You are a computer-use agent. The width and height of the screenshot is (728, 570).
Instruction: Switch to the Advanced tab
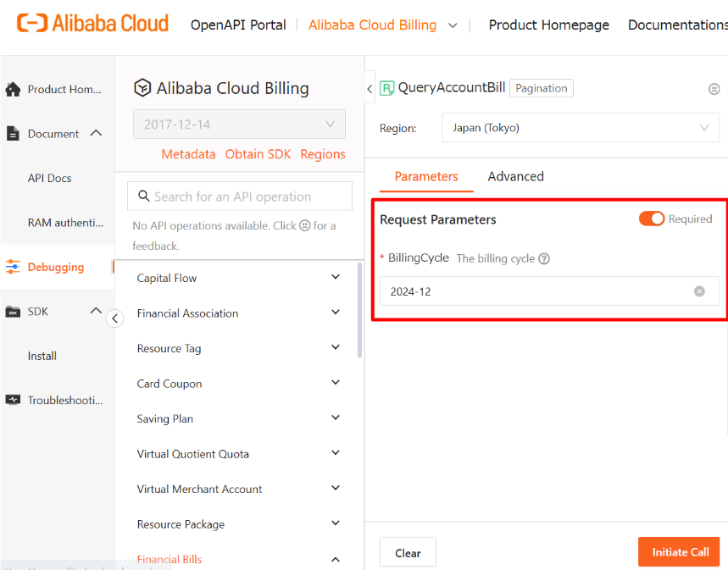515,176
